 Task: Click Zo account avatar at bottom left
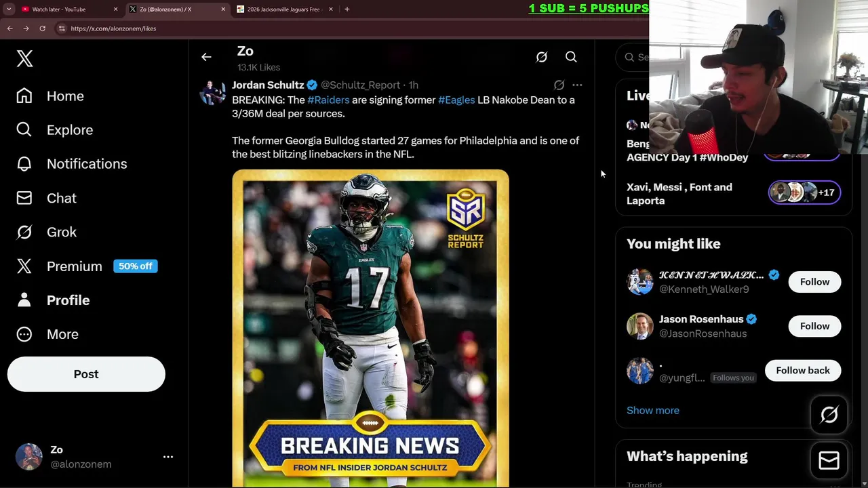(29, 457)
